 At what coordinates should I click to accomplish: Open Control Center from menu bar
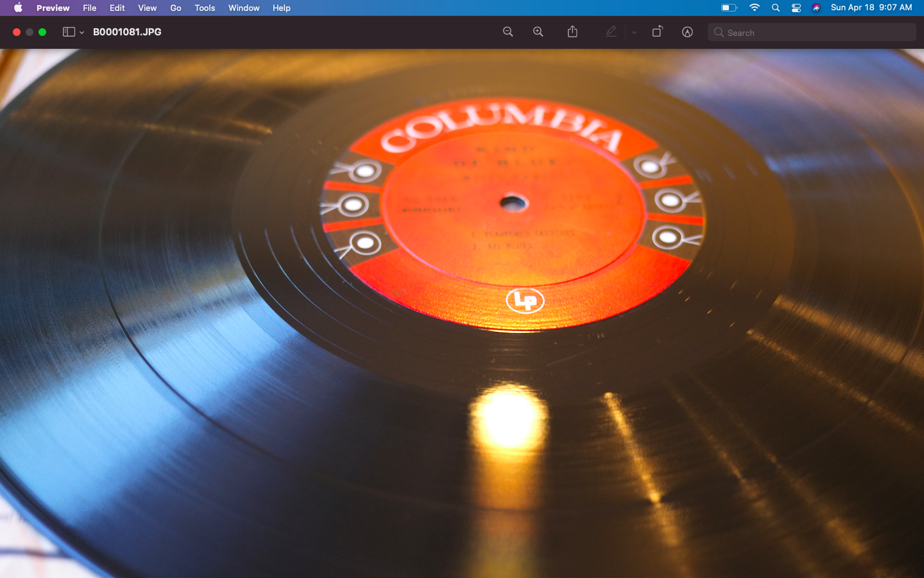pos(796,8)
